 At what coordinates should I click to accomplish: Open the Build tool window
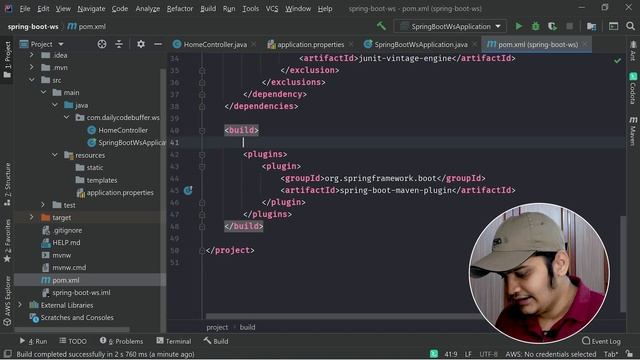pyautogui.click(x=216, y=341)
